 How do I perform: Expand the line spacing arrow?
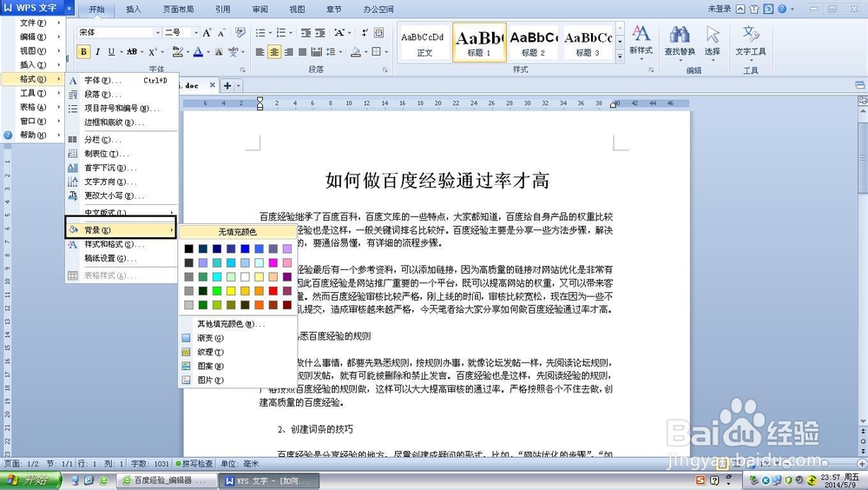339,52
